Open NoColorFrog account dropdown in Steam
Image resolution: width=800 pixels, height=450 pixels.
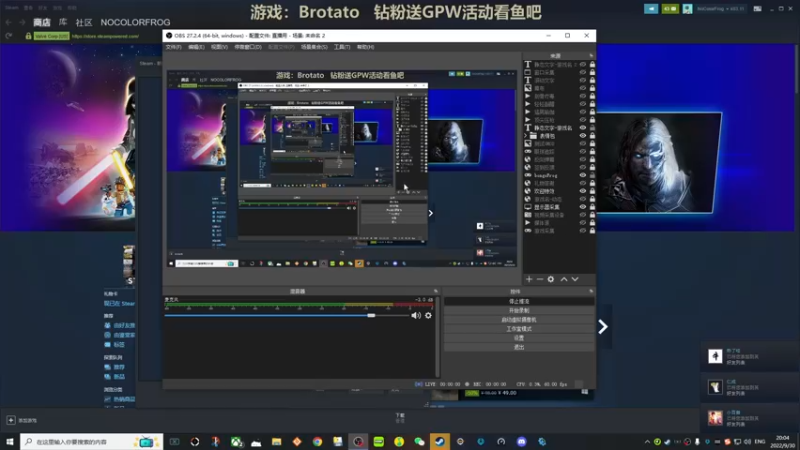(x=720, y=9)
